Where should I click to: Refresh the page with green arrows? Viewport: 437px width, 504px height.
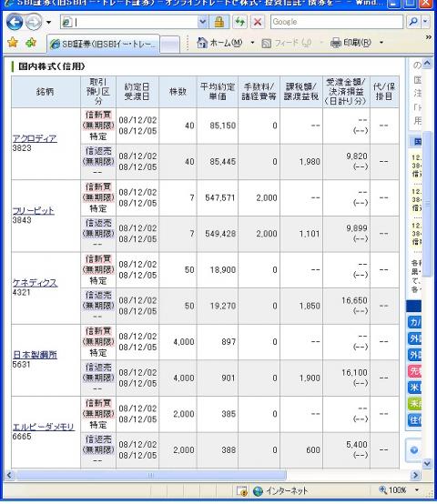coord(239,22)
